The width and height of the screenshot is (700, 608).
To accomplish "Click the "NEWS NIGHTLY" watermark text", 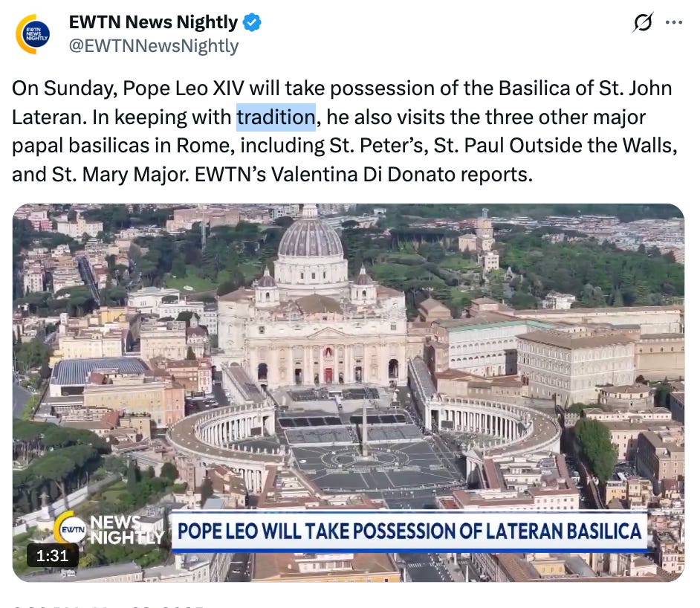I will pyautogui.click(x=126, y=530).
